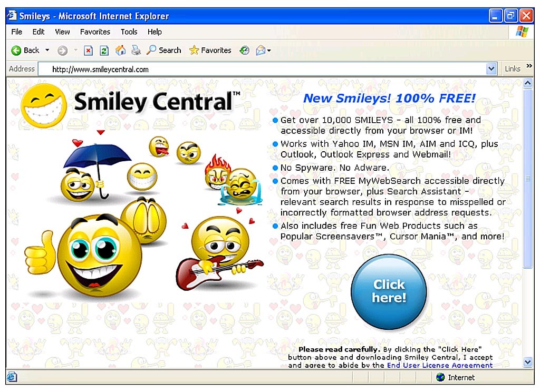Go to Home page icon
This screenshot has width=540, height=392.
click(x=120, y=50)
